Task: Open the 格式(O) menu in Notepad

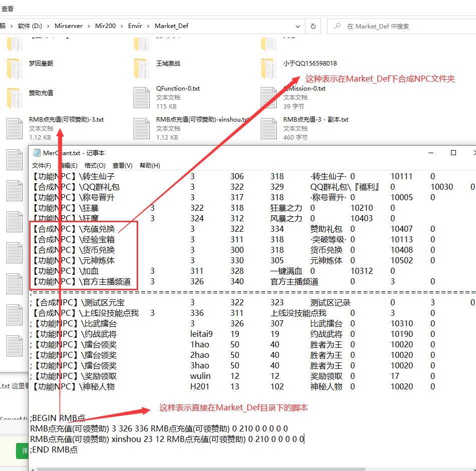Action: click(x=95, y=165)
